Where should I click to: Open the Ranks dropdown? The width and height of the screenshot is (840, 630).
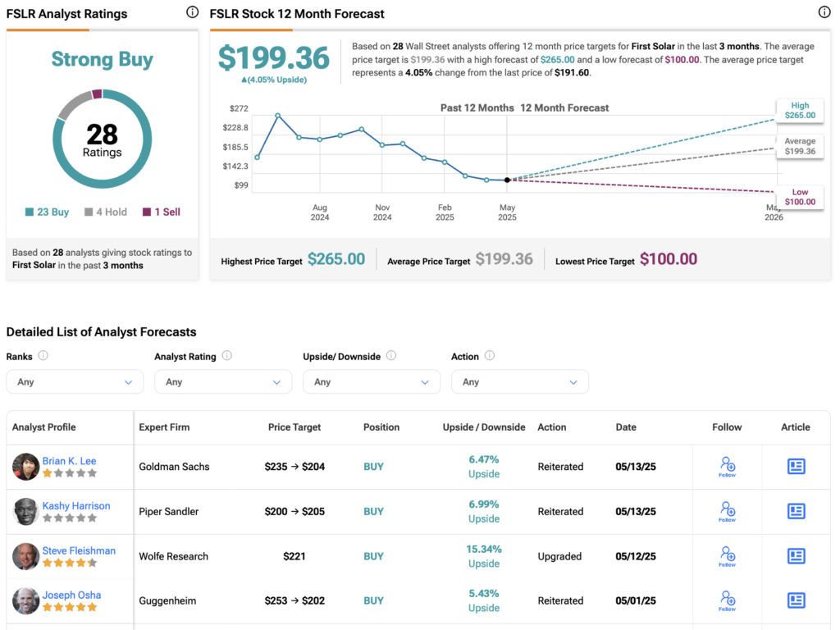(x=75, y=382)
